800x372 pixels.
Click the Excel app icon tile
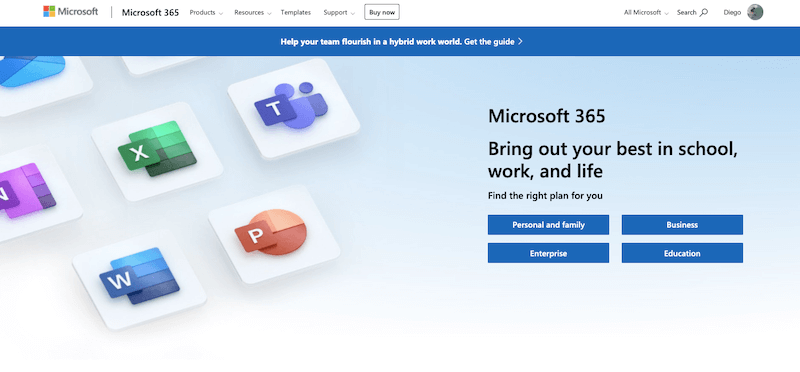(157, 151)
